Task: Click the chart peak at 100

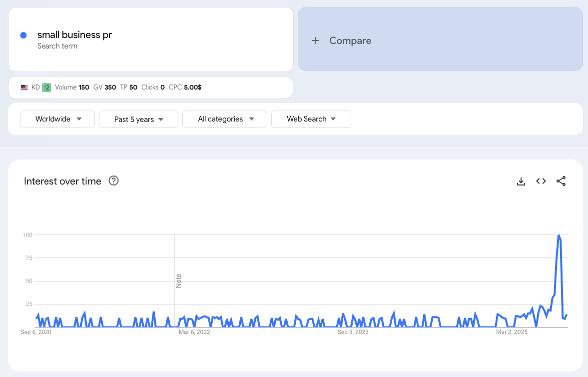Action: [559, 235]
